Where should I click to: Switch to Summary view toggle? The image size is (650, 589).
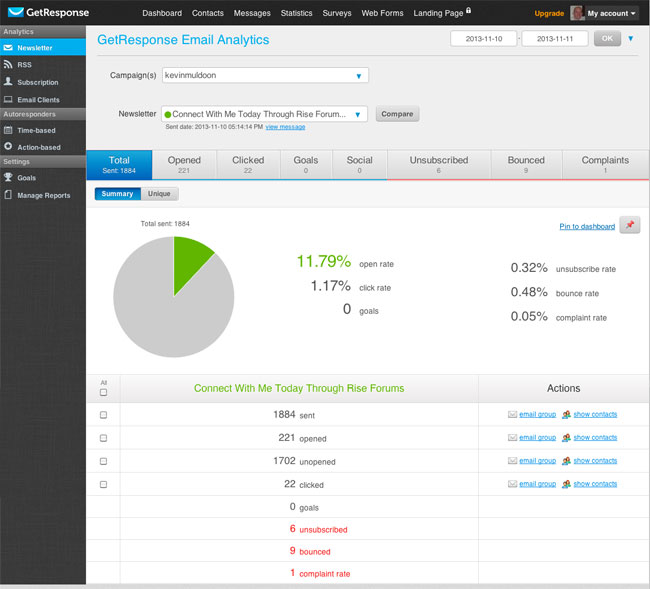click(x=118, y=194)
